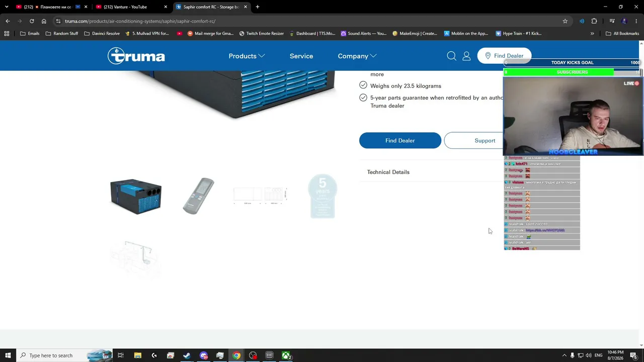Open the tab search dropdown arrow
Screen dimensions: 644x362
[x=7, y=7]
